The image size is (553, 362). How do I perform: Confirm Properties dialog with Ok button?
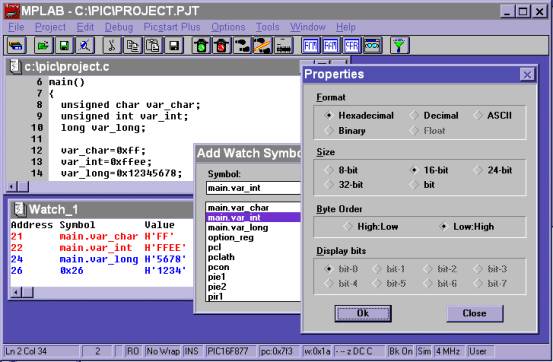coord(363,313)
